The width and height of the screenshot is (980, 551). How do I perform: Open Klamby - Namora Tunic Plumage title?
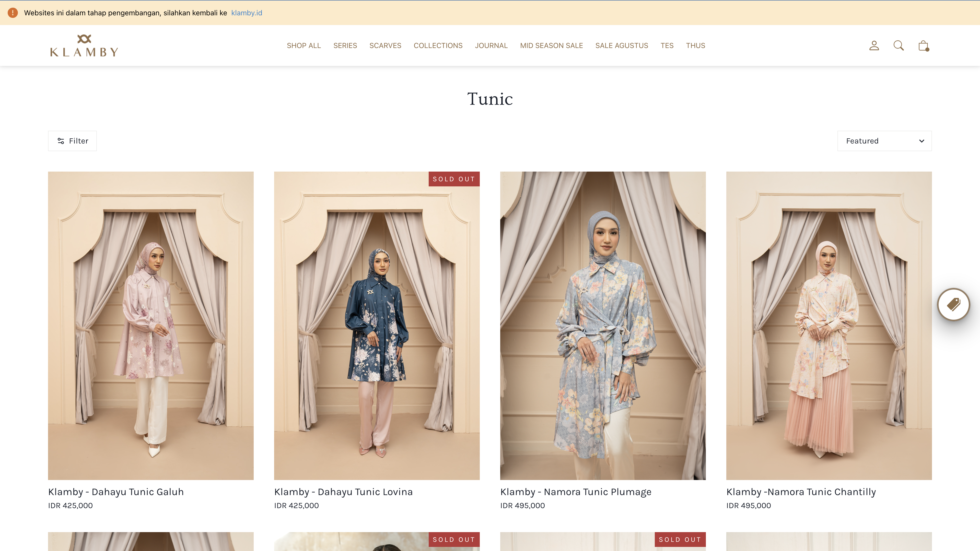(x=576, y=492)
